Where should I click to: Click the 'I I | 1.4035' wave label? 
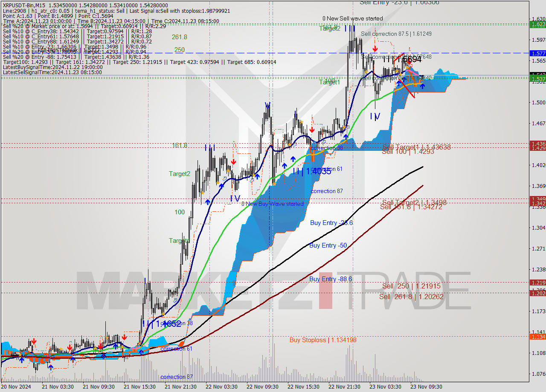click(312, 171)
